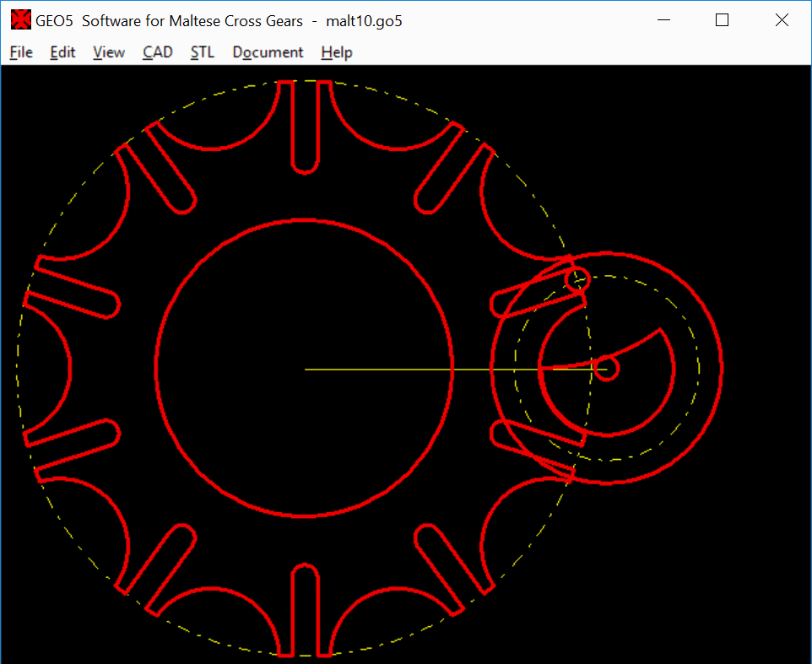812x664 pixels.
Task: Click the red GEO5 application icon
Action: tap(20, 20)
